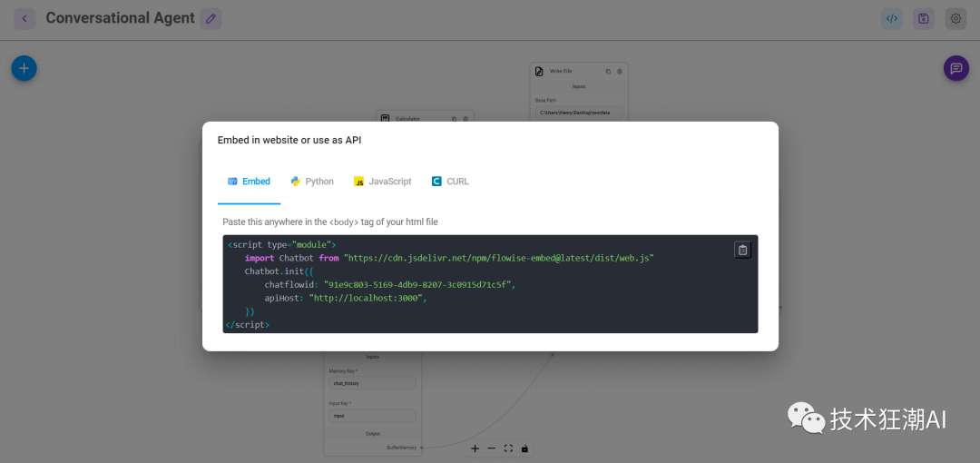980x463 pixels.
Task: Click the Write File node icon
Action: [x=539, y=72]
